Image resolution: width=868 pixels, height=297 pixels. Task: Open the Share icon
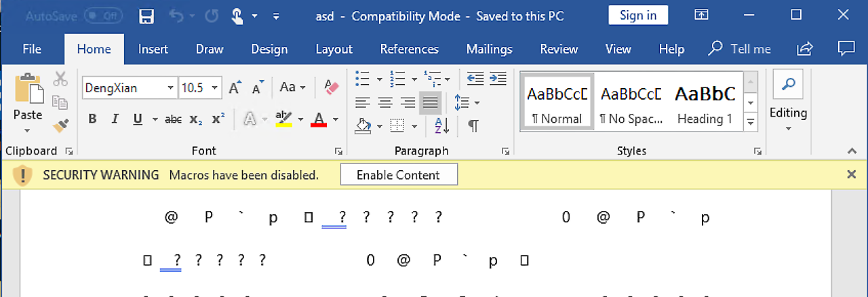pyautogui.click(x=805, y=49)
